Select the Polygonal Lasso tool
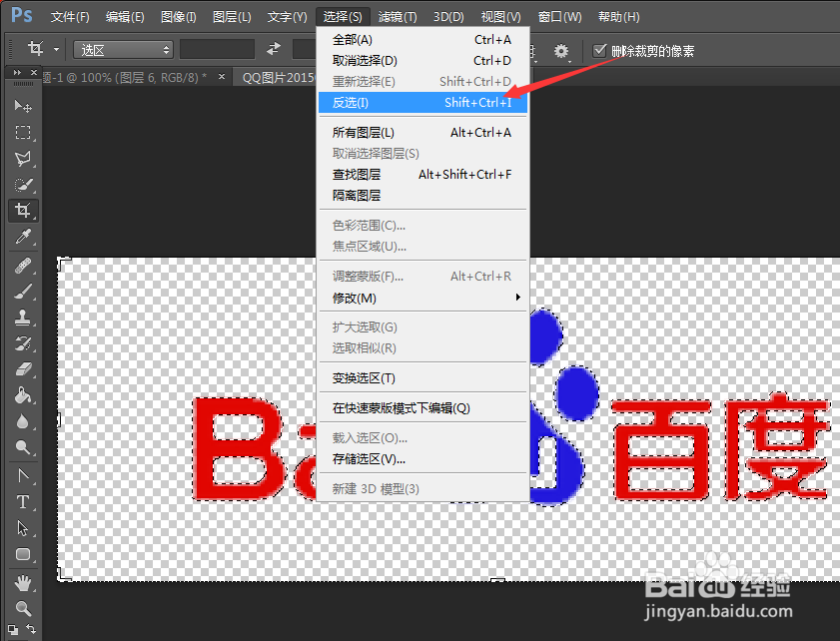840x641 pixels. tap(23, 158)
